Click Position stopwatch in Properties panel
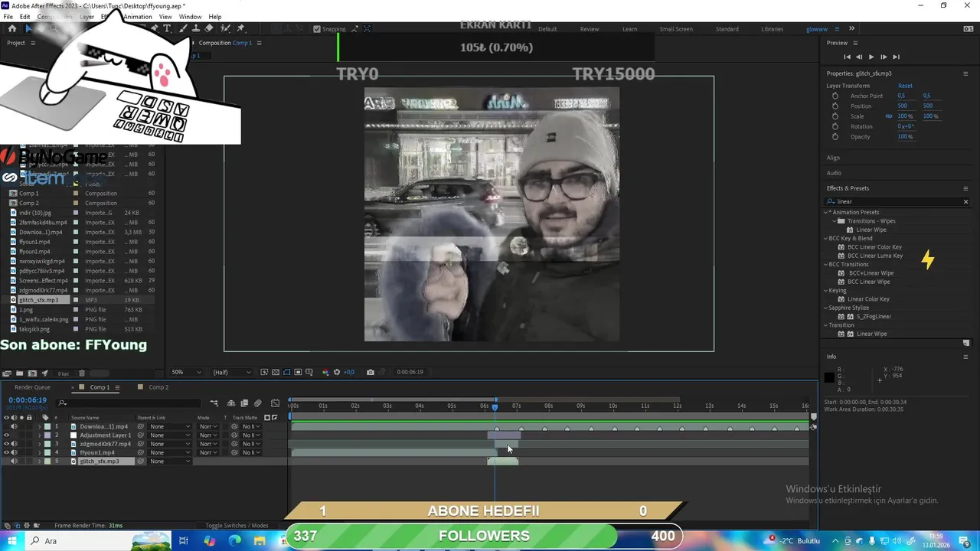Image resolution: width=980 pixels, height=551 pixels. click(835, 106)
